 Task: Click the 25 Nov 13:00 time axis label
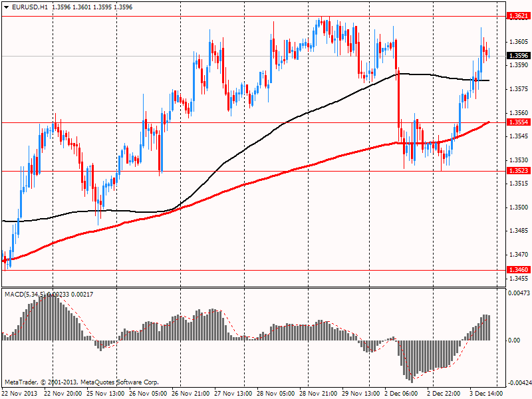coord(106,393)
